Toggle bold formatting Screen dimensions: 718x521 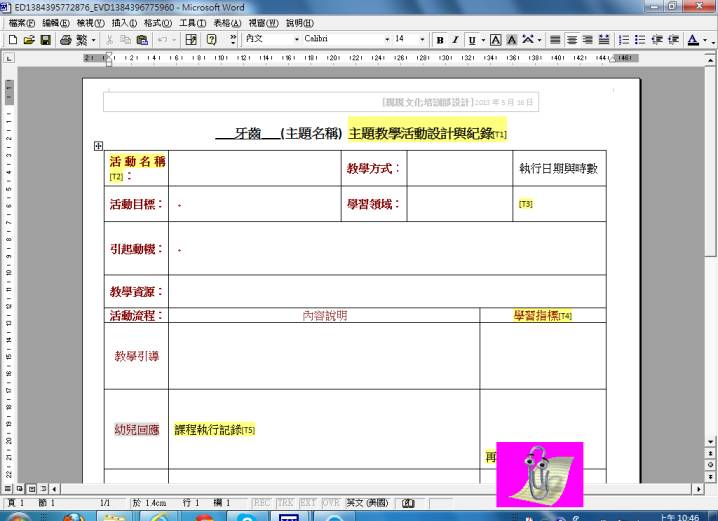coord(440,39)
